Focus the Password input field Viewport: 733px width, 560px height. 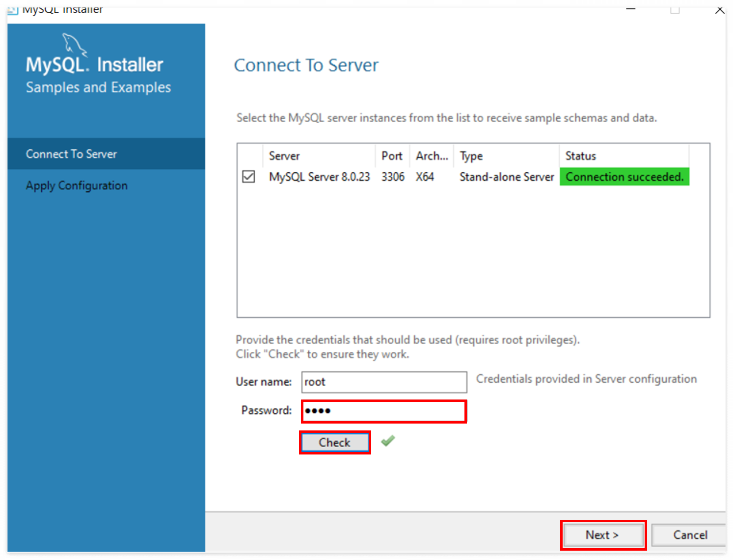click(x=384, y=411)
